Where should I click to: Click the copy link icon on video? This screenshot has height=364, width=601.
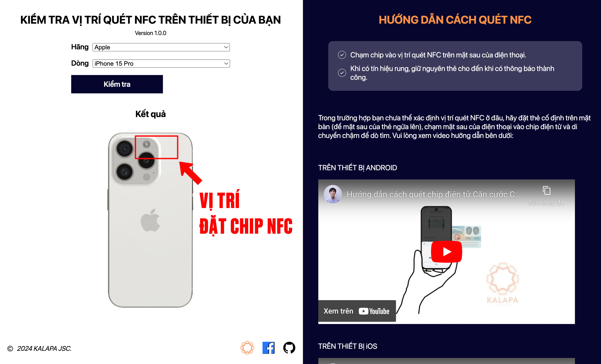coord(546,191)
